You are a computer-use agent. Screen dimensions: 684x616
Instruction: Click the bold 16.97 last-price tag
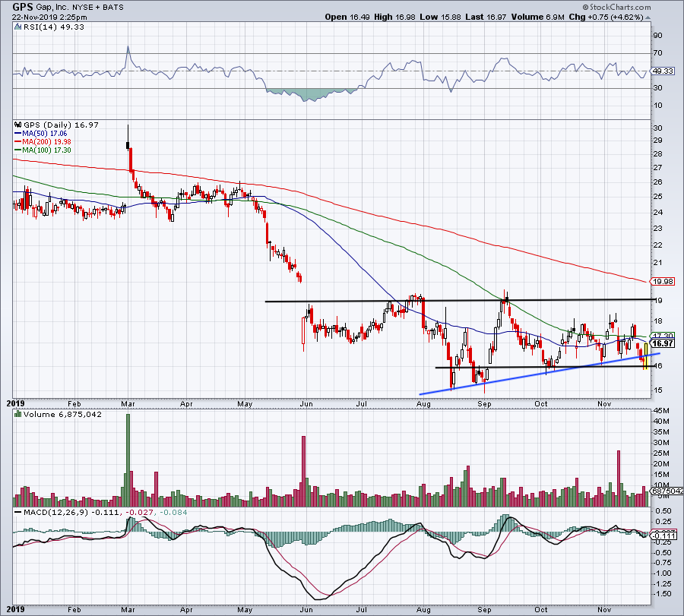[x=663, y=343]
